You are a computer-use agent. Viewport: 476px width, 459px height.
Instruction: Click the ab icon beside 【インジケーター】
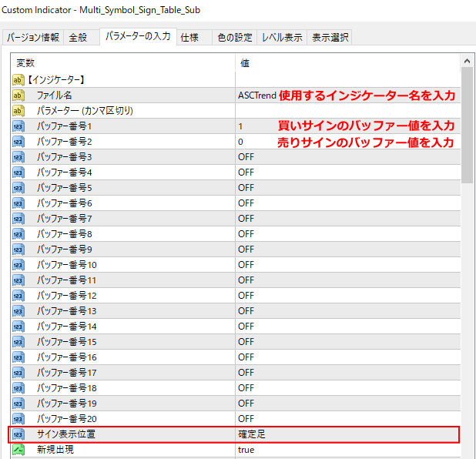click(18, 80)
